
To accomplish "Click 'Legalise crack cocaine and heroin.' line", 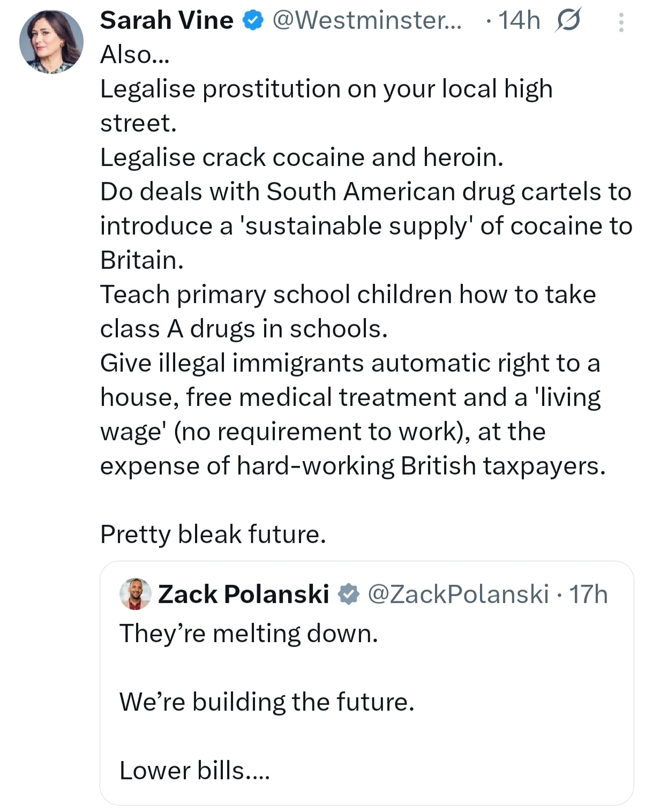I will (302, 157).
